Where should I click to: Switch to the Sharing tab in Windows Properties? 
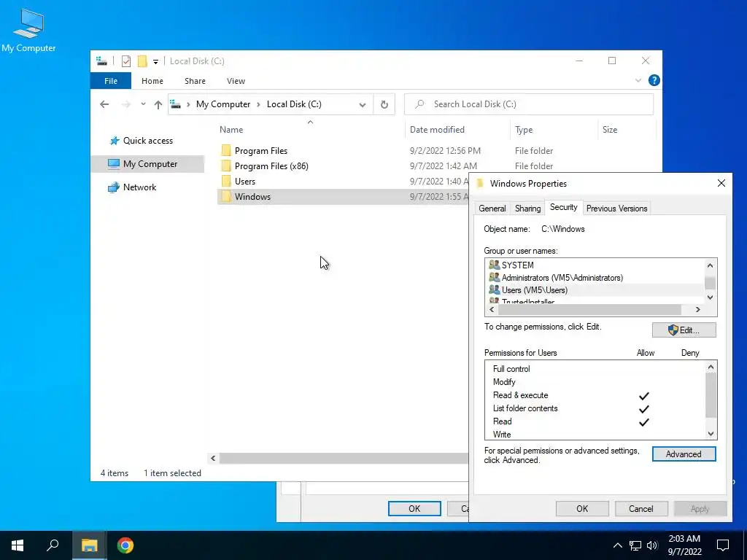(x=527, y=209)
